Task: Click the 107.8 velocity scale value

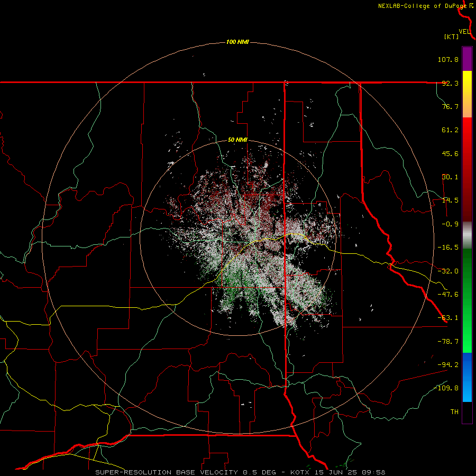Action: (448, 59)
